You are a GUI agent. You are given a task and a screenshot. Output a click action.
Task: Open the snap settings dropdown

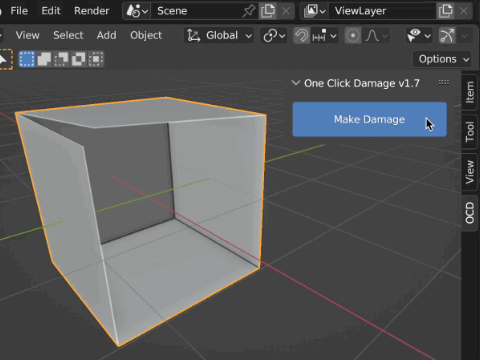324,35
